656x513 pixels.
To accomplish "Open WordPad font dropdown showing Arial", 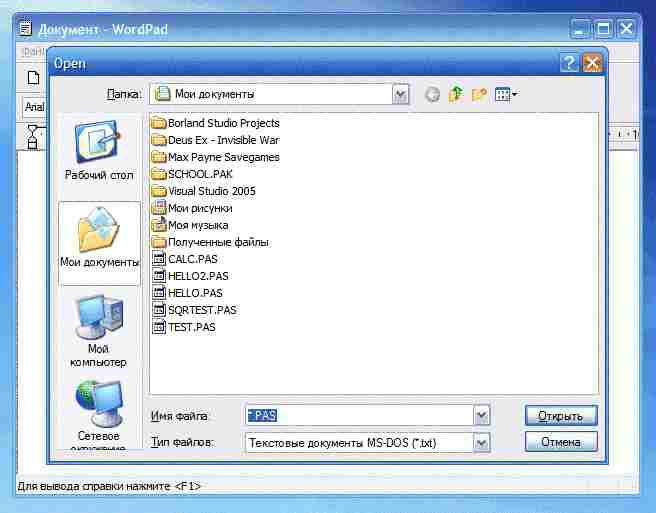I will 34,107.
